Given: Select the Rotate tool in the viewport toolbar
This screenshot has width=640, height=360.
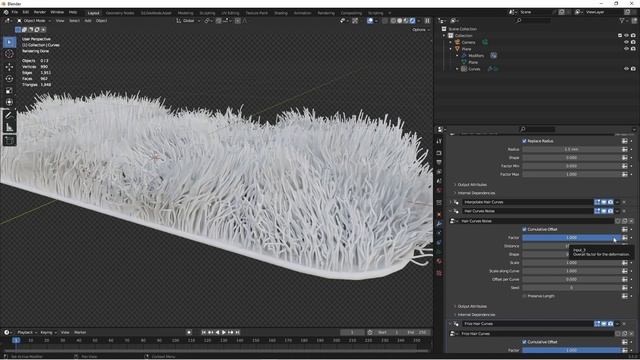Looking at the screenshot, I should 9,78.
